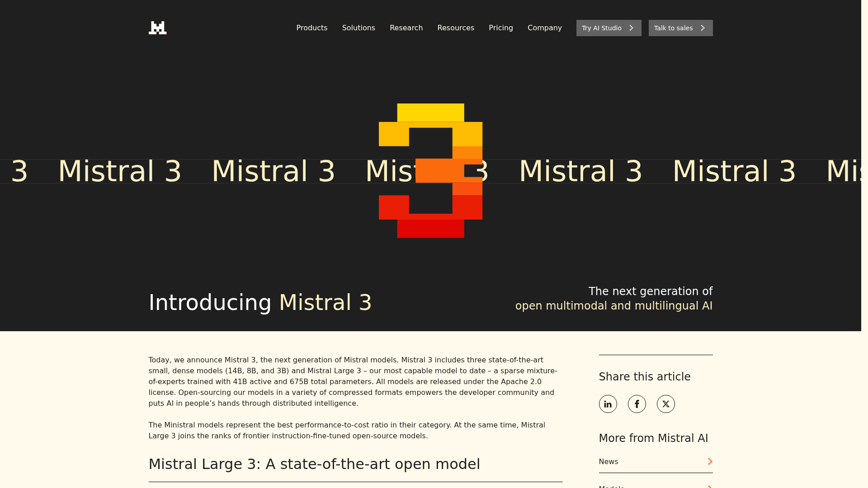868x488 pixels.
Task: Click the chevron inside Try AI Studio button
Action: coord(631,28)
